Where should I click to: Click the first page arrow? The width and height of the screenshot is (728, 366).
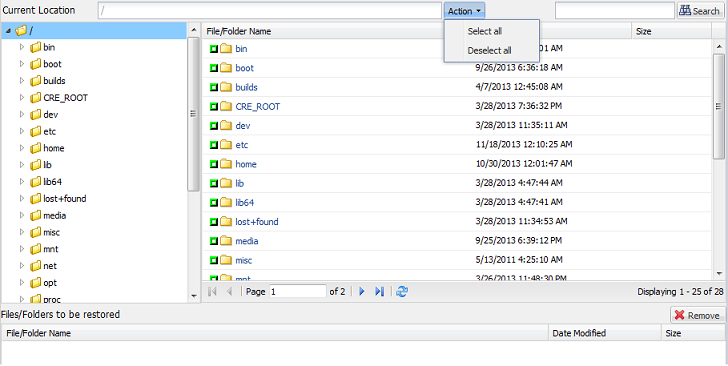point(213,292)
